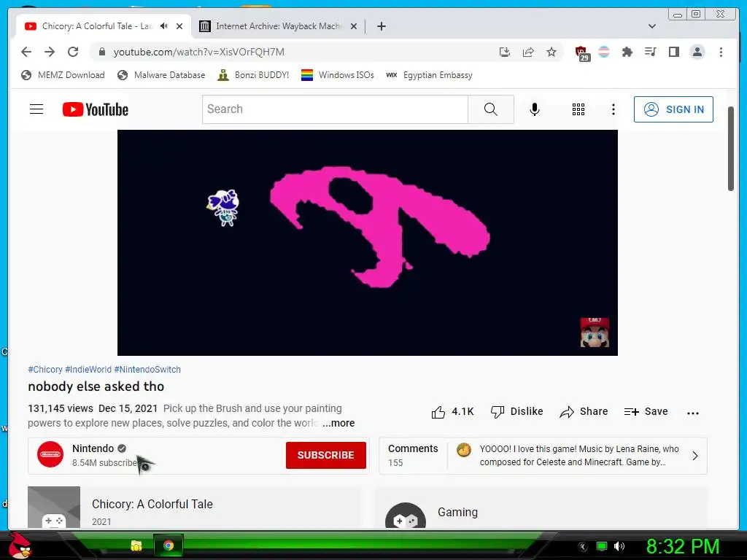The width and height of the screenshot is (747, 560).
Task: Expand the Comments section chevron
Action: point(695,456)
